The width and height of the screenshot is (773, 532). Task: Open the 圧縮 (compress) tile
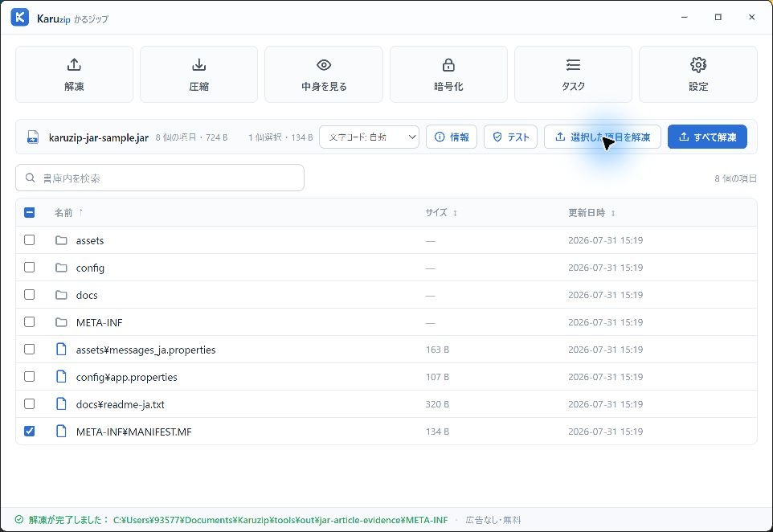198,75
